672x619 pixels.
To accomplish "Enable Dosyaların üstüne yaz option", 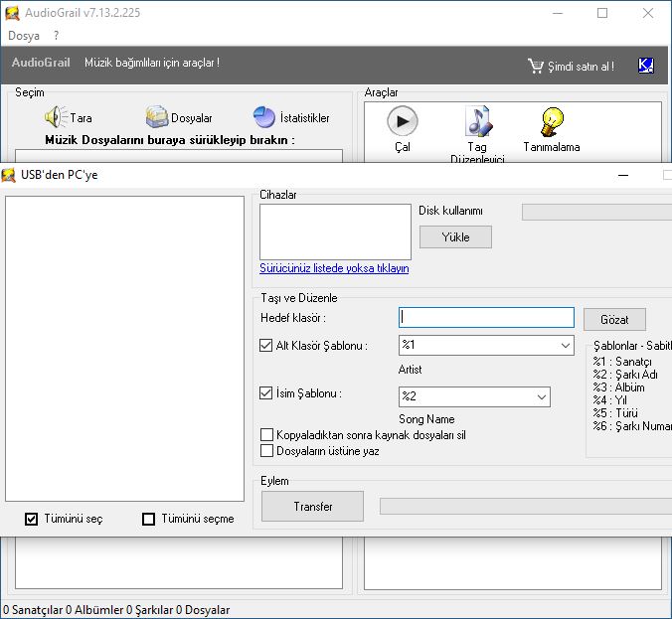I will pyautogui.click(x=267, y=451).
